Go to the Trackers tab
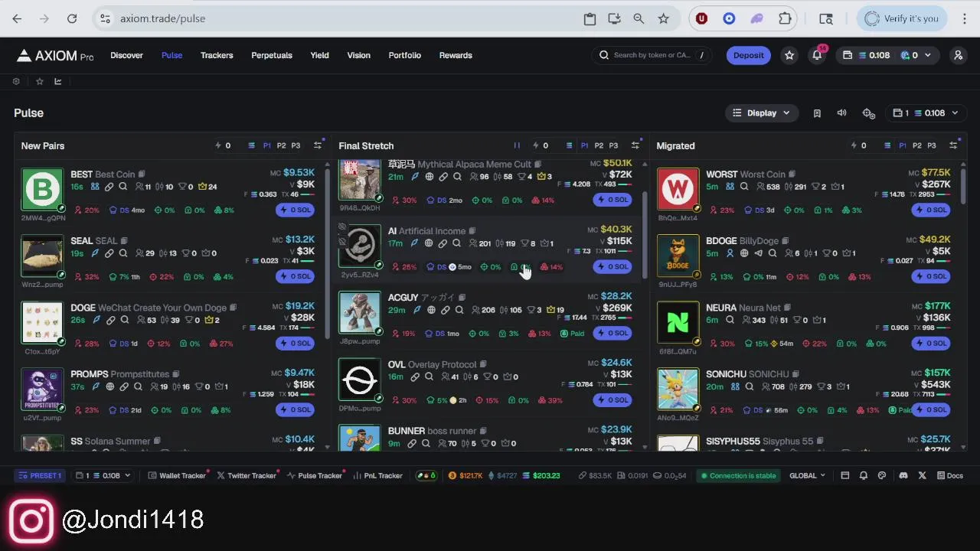Screen dimensions: 980x551 point(217,55)
